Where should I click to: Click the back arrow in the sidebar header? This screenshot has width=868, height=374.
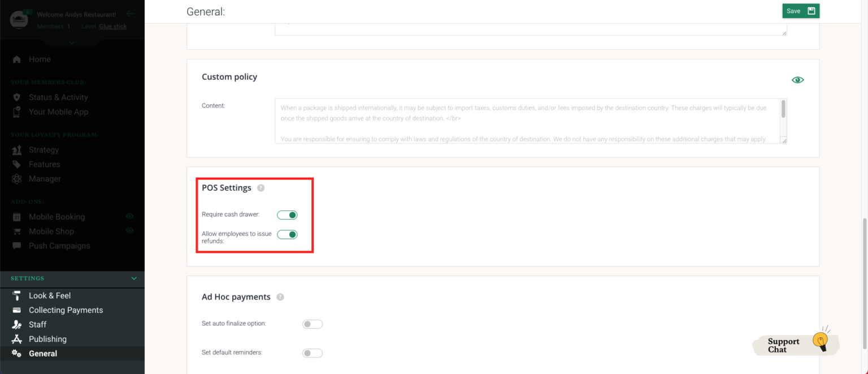[131, 14]
